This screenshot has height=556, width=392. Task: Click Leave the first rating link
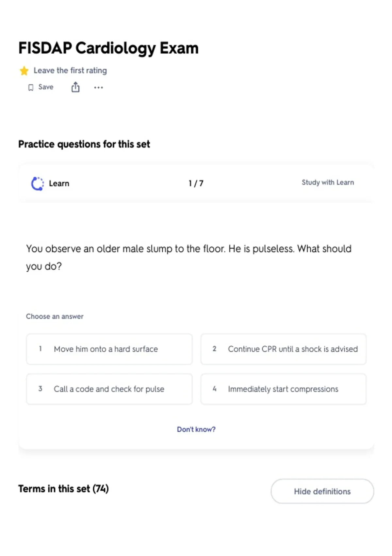coord(70,71)
